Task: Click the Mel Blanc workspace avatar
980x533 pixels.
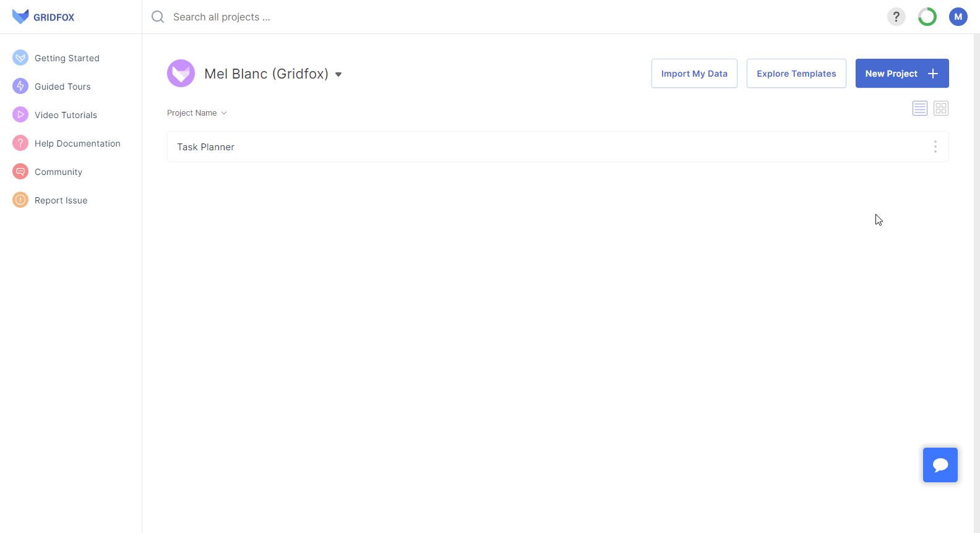Action: (x=181, y=74)
